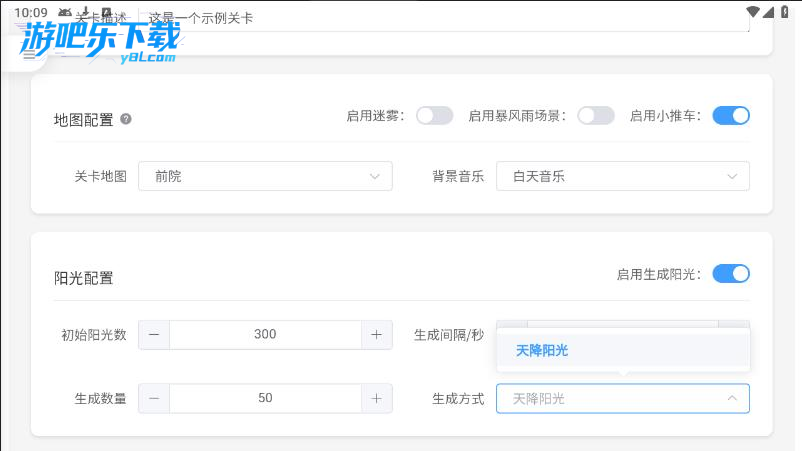Disable the 启用小推车 switch
802x451 pixels.
coord(731,116)
